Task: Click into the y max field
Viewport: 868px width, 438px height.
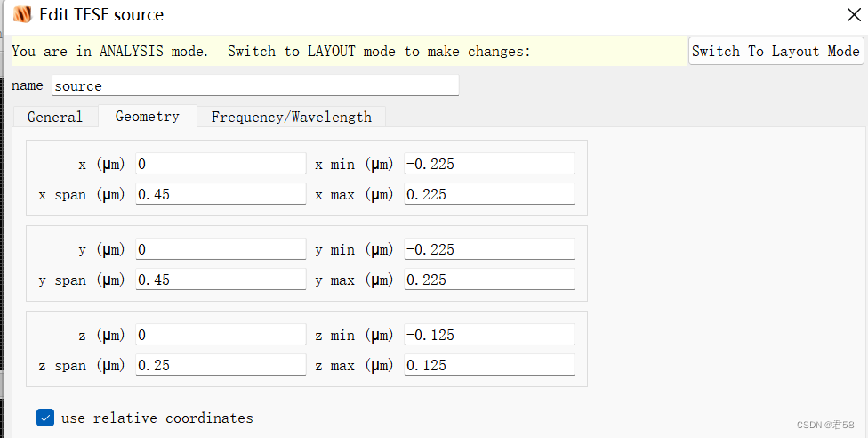Action: [x=489, y=280]
